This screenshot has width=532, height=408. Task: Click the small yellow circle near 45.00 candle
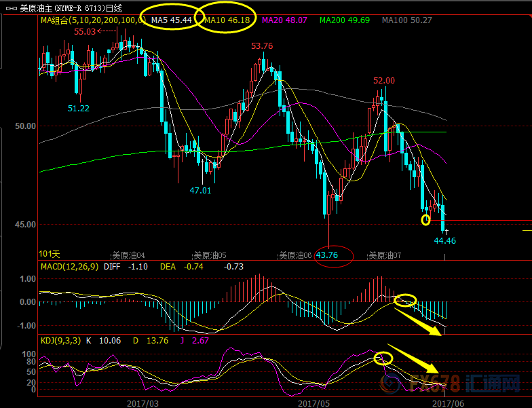tap(426, 219)
